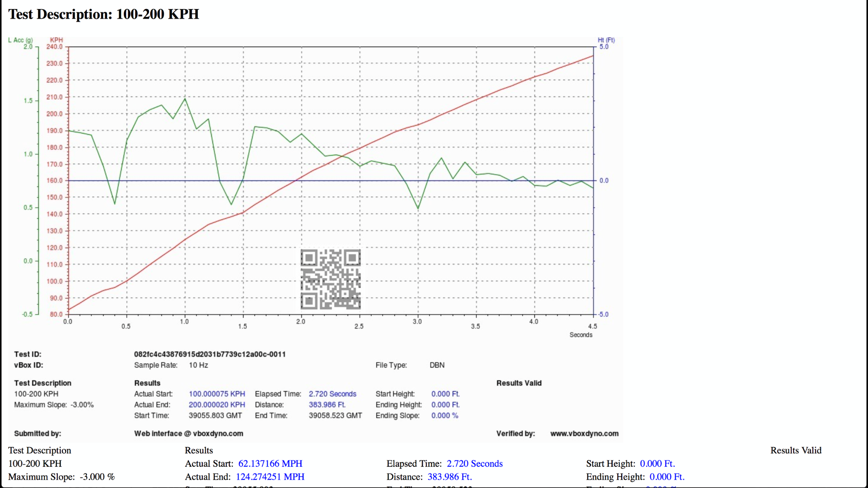Click the 124.274251 MPH actual end value
868x488 pixels.
click(x=270, y=477)
